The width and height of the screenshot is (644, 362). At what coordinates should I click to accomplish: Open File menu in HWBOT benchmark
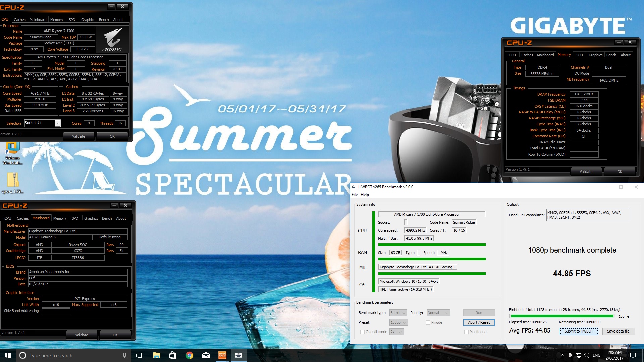355,195
